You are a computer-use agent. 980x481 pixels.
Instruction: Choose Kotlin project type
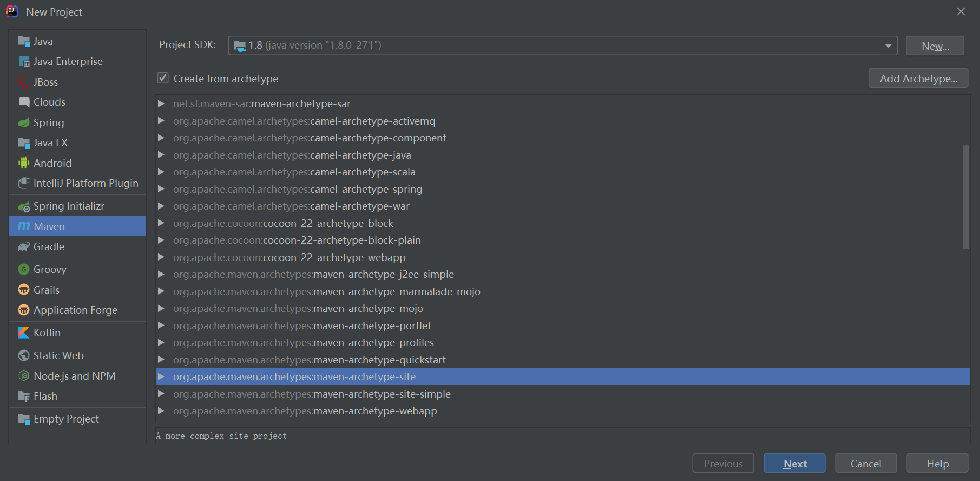77,333
